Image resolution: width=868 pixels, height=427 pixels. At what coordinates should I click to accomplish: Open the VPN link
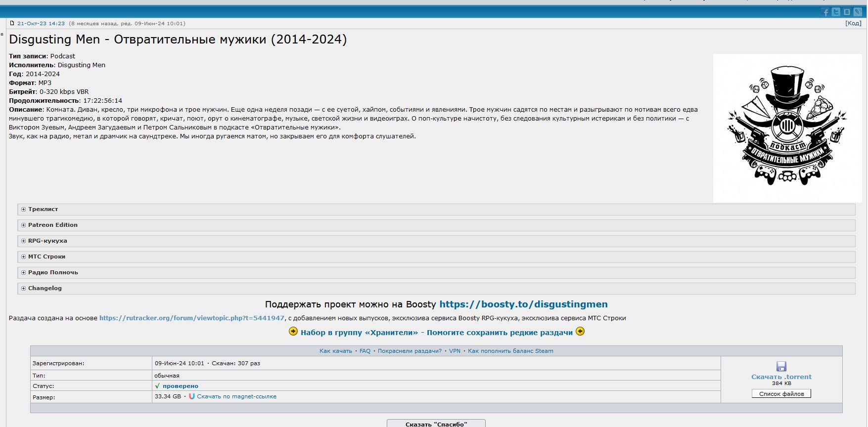(x=455, y=351)
